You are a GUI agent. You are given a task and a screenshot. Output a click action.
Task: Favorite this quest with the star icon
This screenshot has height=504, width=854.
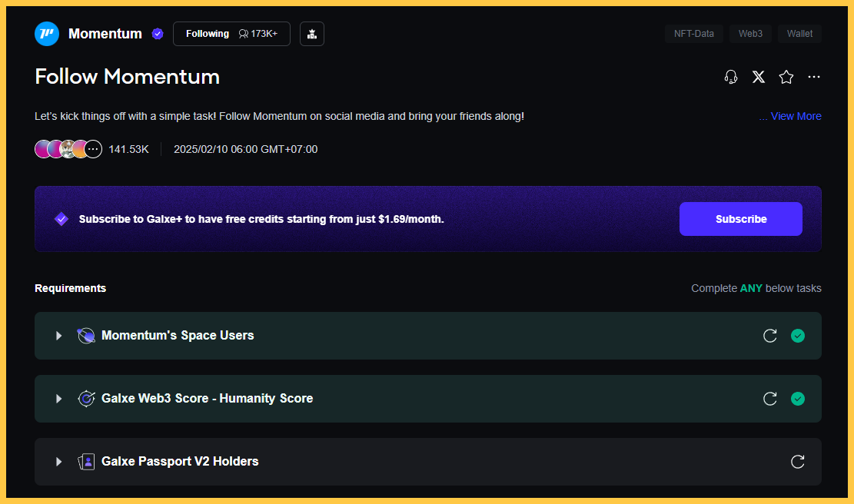click(x=786, y=77)
